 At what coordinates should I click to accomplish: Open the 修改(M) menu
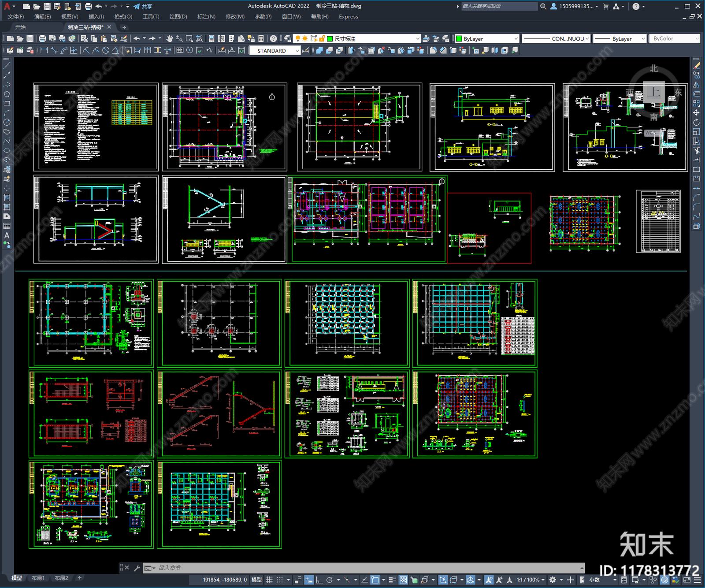(235, 17)
